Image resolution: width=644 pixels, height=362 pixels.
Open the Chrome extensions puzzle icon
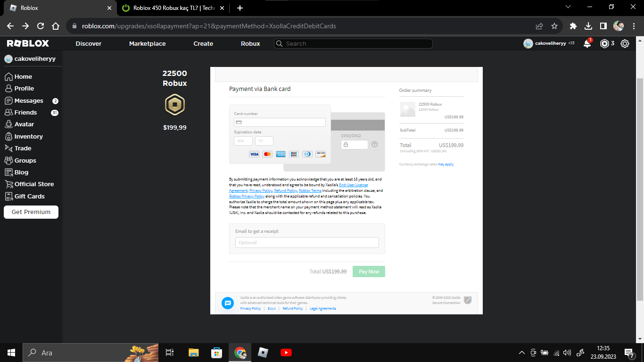[573, 26]
